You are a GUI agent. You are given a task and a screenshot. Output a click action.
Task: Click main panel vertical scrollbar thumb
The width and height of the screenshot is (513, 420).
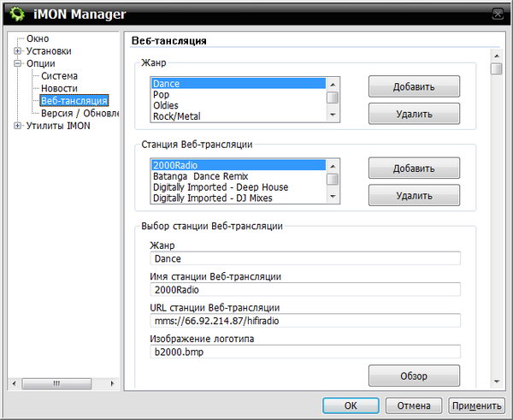(497, 68)
